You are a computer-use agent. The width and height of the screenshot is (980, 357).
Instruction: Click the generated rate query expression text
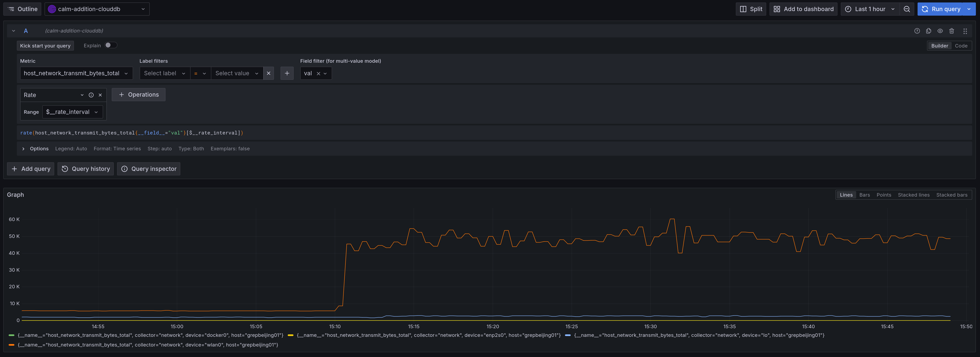pos(132,133)
